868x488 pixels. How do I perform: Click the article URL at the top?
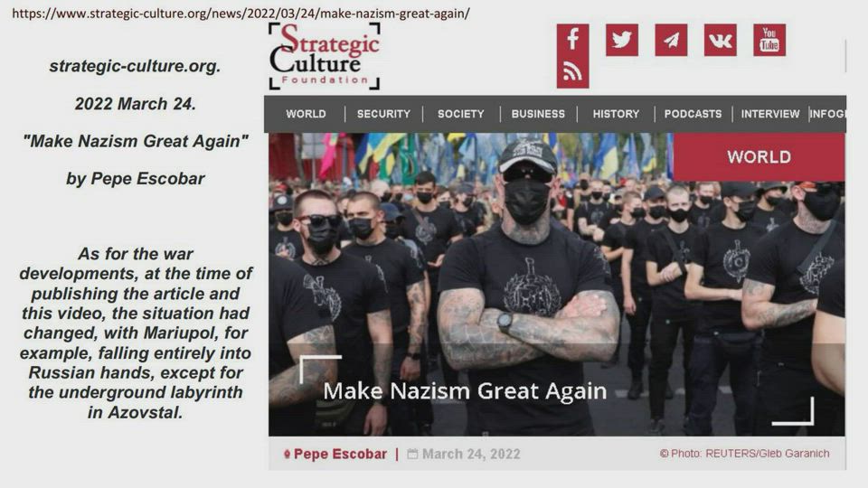click(x=241, y=14)
